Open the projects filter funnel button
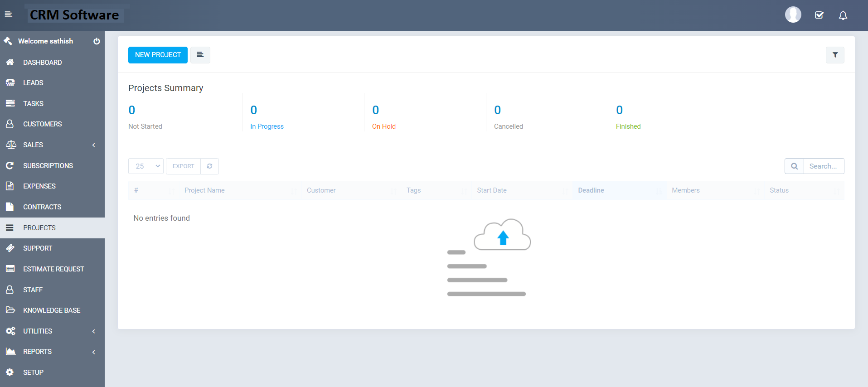This screenshot has height=387, width=868. 834,55
